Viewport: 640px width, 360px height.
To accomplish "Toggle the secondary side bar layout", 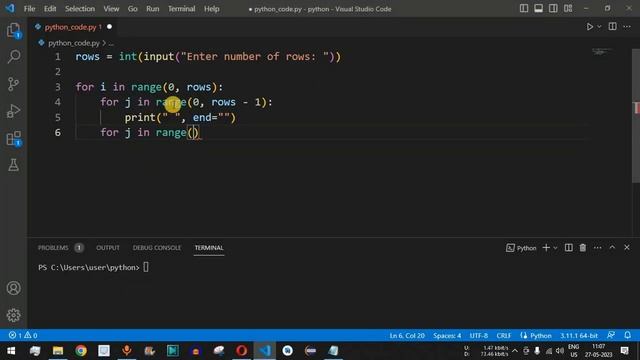I will coord(553,9).
